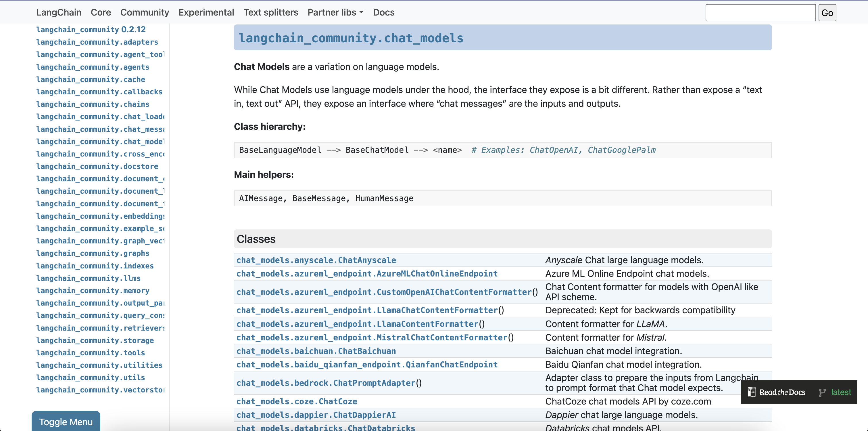
Task: Select Experimental in the top navigation
Action: (206, 12)
